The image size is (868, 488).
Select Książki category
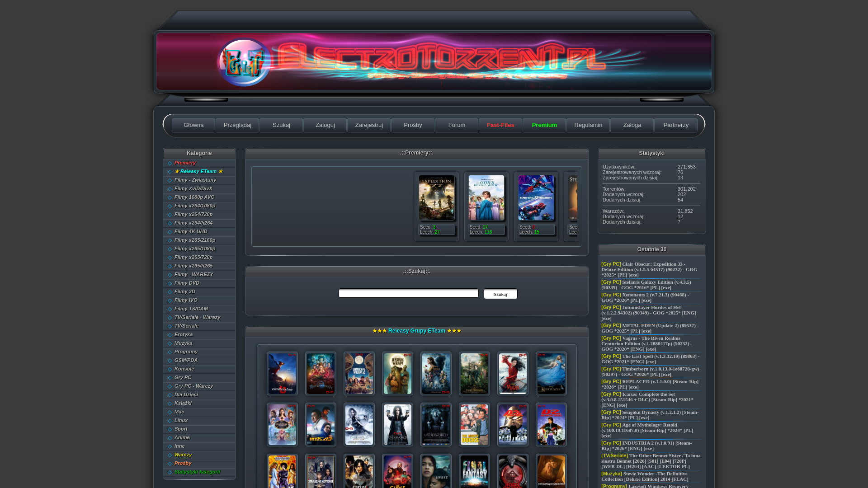tap(183, 403)
